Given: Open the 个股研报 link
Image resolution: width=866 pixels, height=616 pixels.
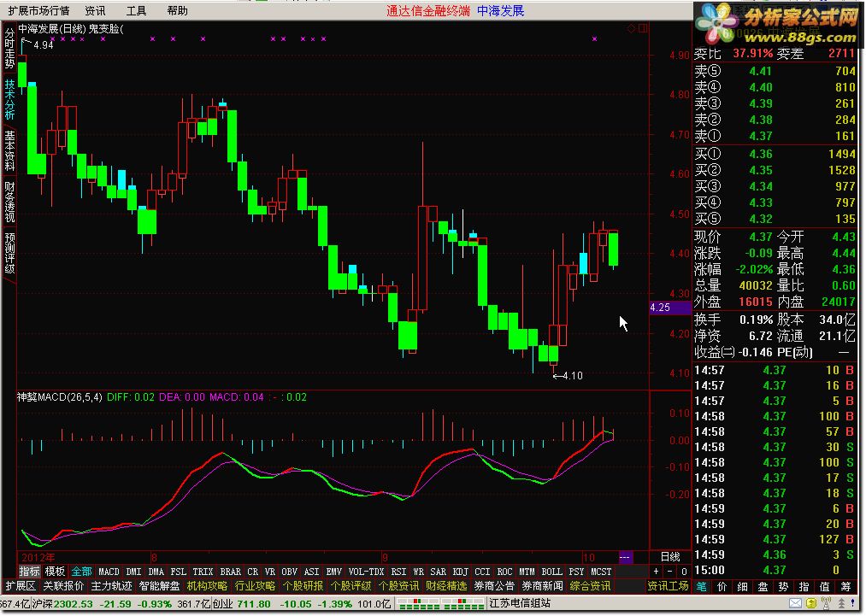Looking at the screenshot, I should pyautogui.click(x=303, y=586).
